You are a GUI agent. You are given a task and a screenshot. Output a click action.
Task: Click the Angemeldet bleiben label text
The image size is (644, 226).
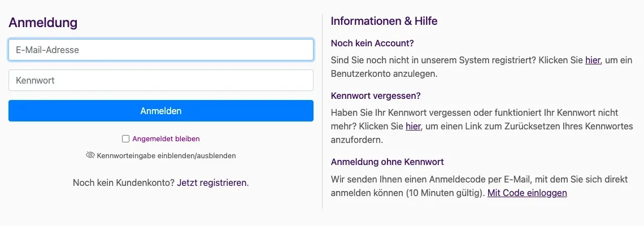tap(166, 139)
